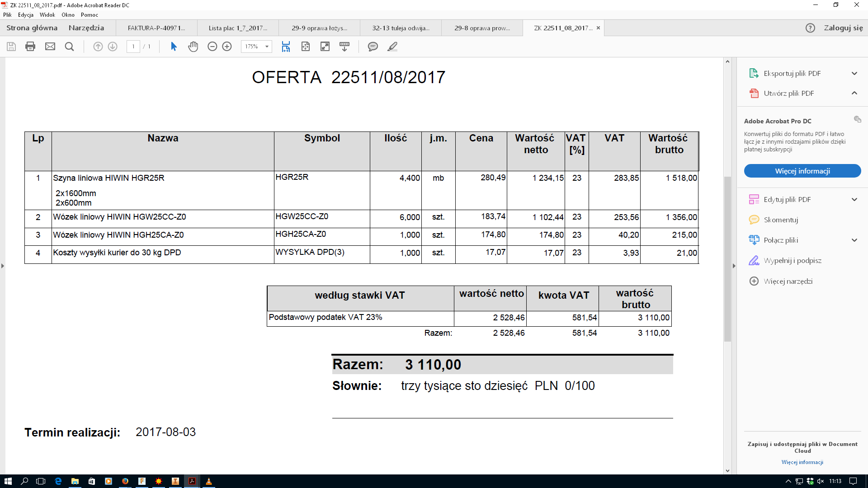Go to next page arrow

coord(113,47)
